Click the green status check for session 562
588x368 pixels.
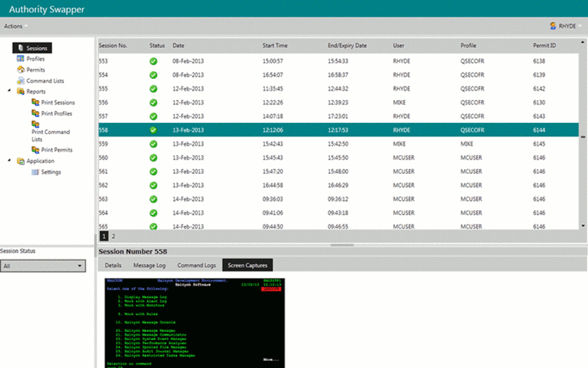coord(154,186)
